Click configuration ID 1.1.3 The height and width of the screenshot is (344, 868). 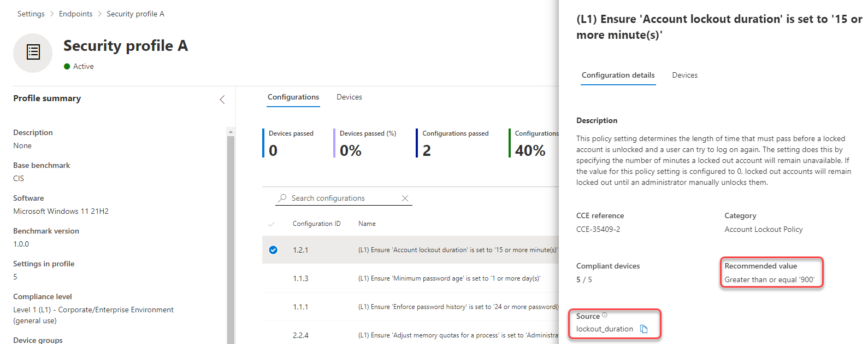coord(300,278)
